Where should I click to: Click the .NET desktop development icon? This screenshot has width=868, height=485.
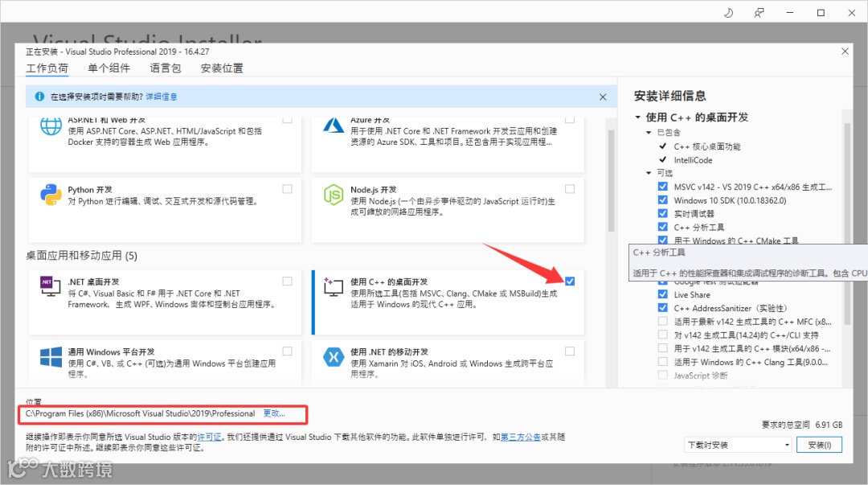pos(51,286)
